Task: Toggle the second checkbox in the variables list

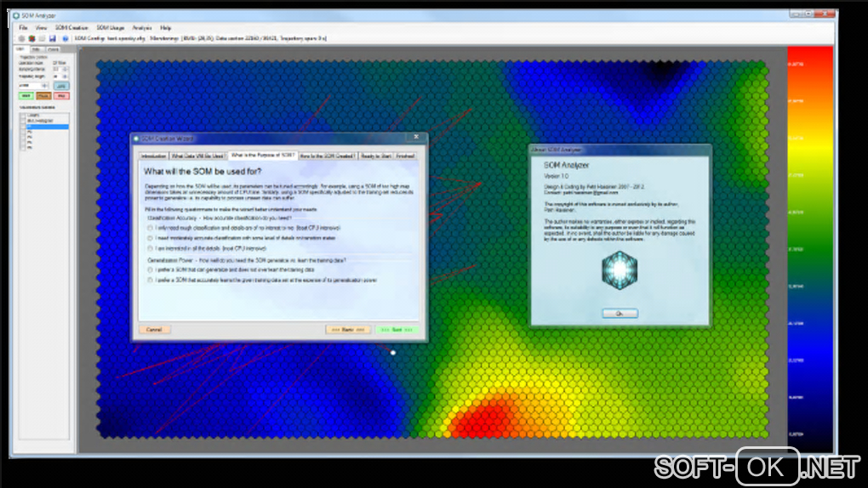Action: tap(23, 121)
